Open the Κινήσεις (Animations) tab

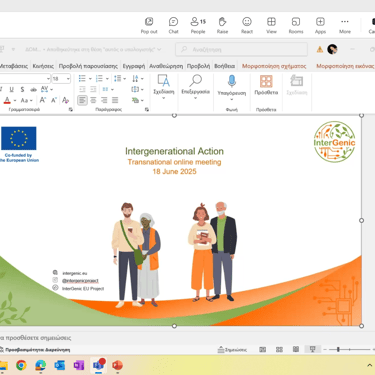point(43,66)
